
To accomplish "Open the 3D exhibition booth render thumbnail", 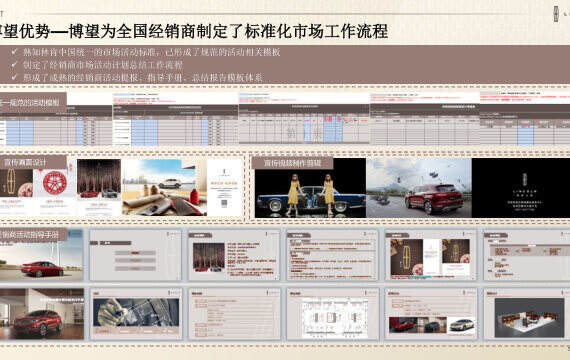I will 527,314.
